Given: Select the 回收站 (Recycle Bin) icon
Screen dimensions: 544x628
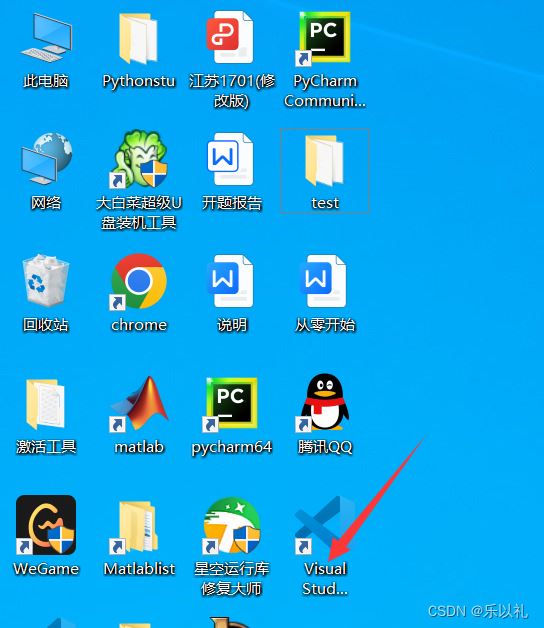Looking at the screenshot, I should coord(46,280).
